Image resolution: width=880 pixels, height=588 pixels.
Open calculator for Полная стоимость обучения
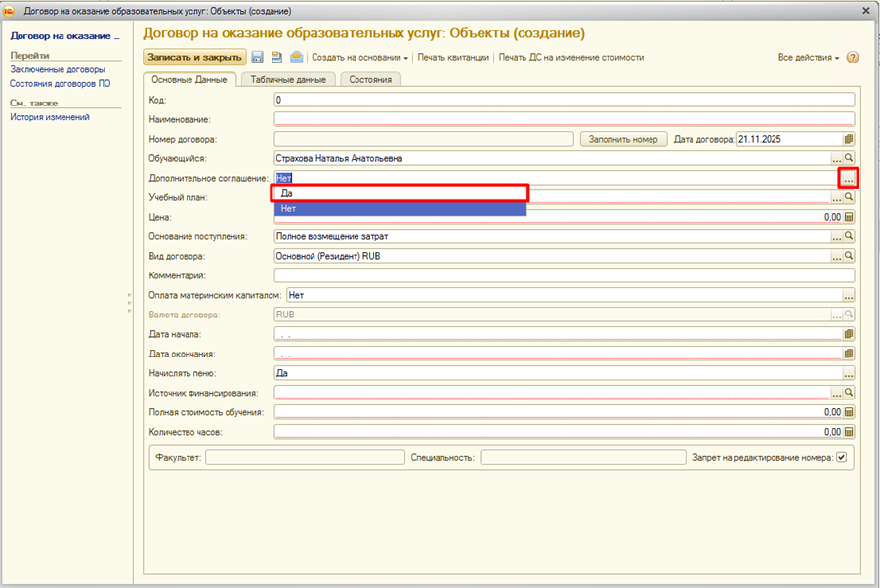(849, 412)
